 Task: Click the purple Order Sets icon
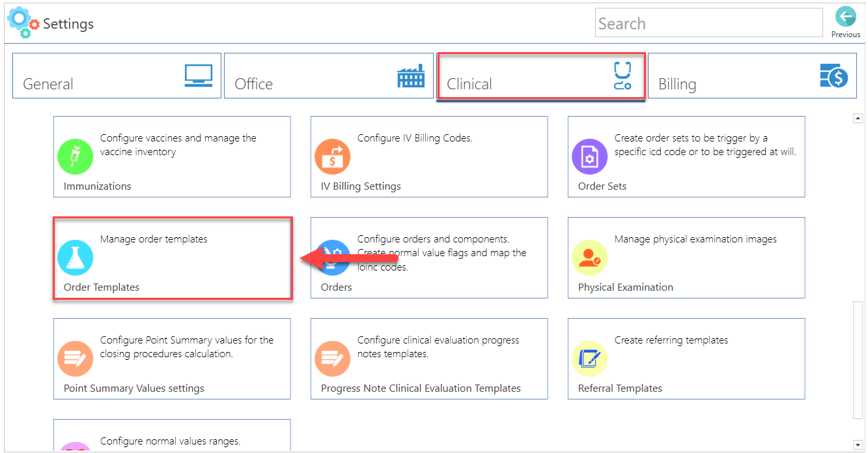coord(590,156)
